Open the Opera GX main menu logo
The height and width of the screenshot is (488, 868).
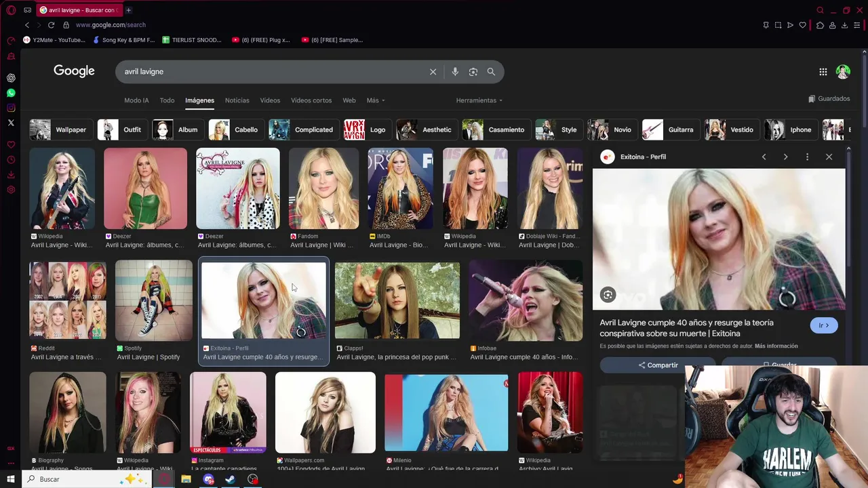click(x=11, y=10)
